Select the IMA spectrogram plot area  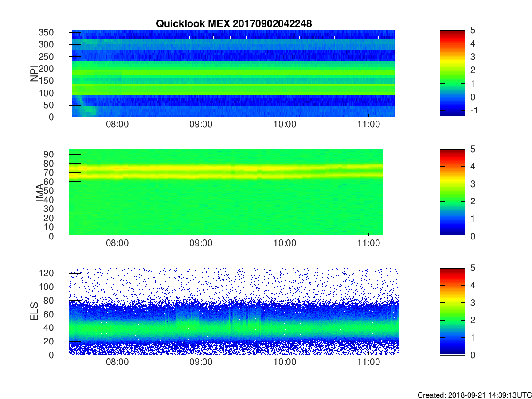click(234, 192)
